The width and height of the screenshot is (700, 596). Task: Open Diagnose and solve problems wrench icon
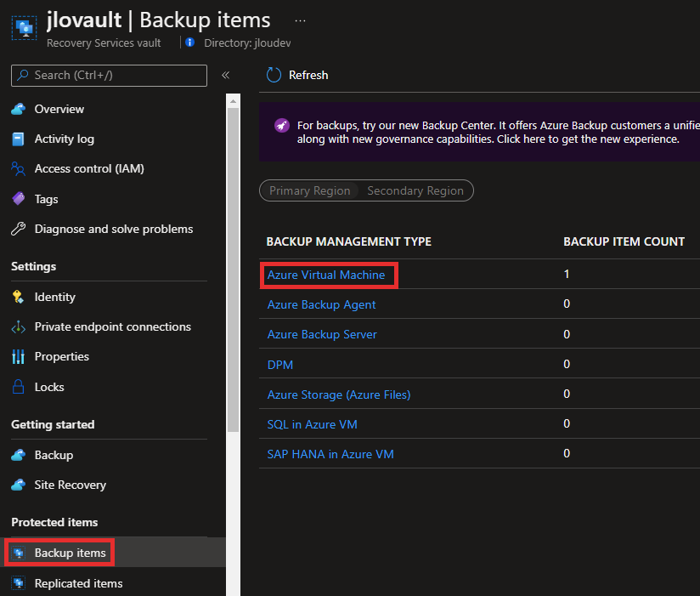19,229
